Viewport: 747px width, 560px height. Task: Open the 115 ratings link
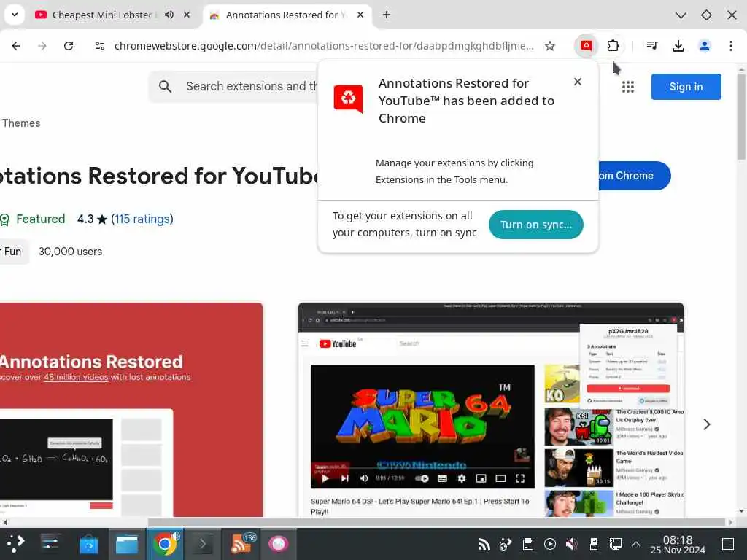tap(142, 219)
